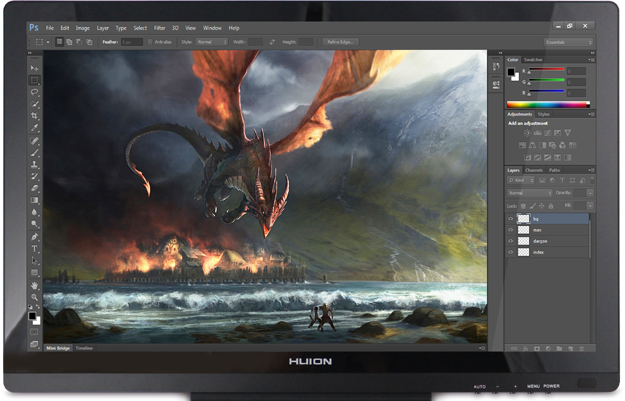Open the Image menu
The height and width of the screenshot is (401, 625).
[x=83, y=28]
